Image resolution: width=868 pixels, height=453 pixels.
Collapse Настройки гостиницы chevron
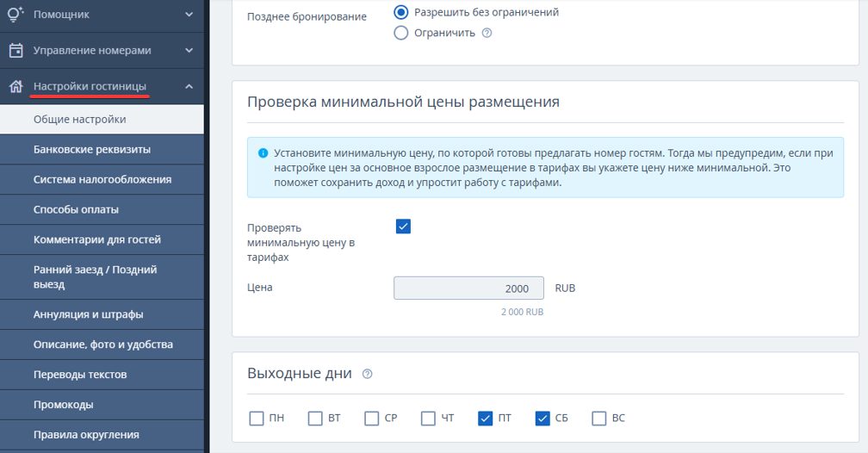tap(189, 86)
